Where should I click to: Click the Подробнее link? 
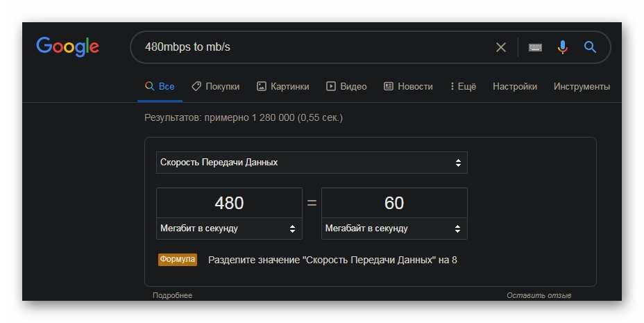(173, 295)
